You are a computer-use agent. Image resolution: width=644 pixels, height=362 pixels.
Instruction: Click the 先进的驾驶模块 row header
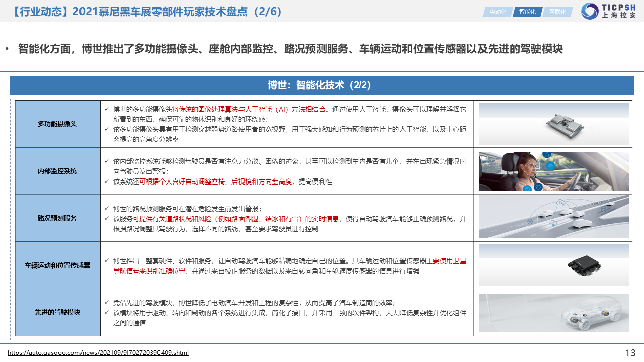click(x=57, y=313)
